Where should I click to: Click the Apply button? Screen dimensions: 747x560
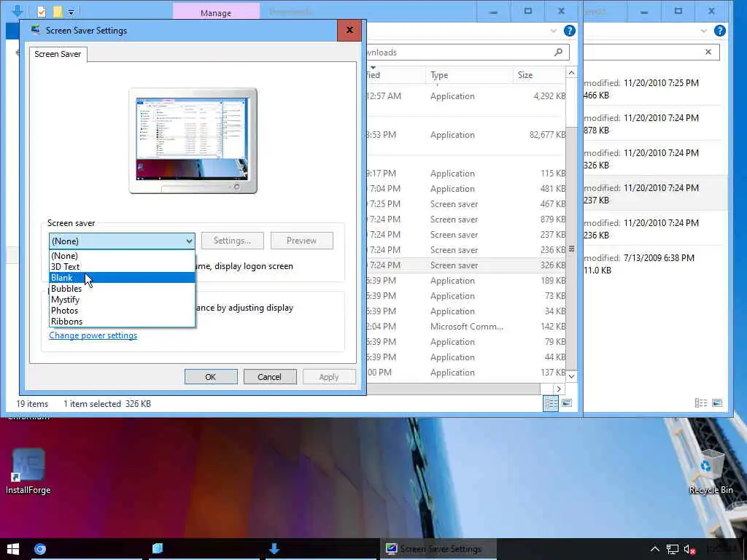pos(329,377)
